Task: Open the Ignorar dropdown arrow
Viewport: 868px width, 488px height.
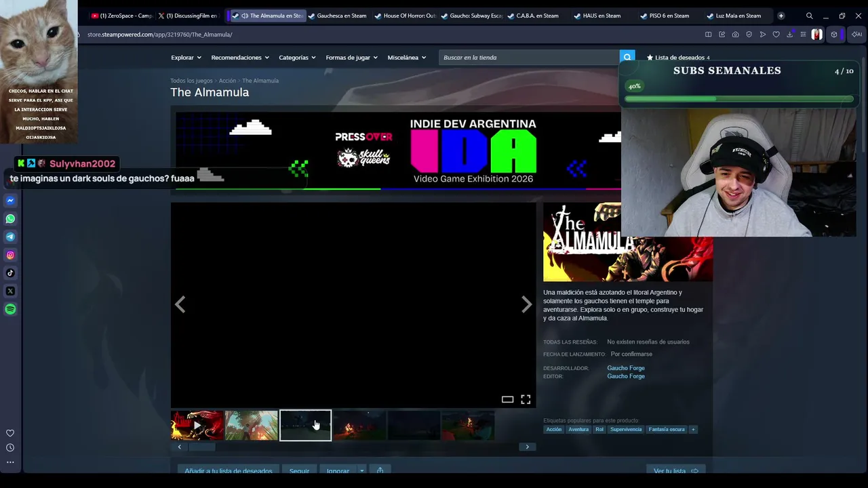Action: point(361,470)
